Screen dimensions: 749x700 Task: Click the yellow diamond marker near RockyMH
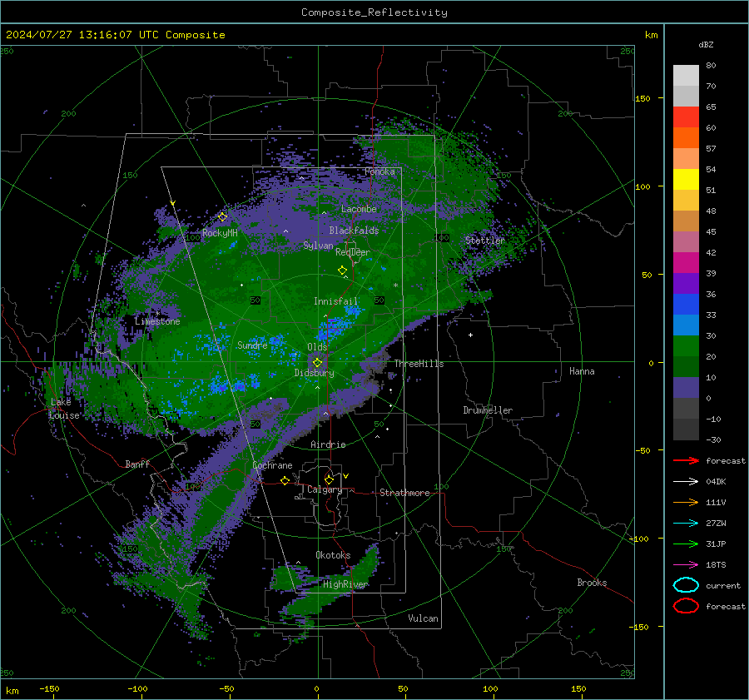[222, 217]
